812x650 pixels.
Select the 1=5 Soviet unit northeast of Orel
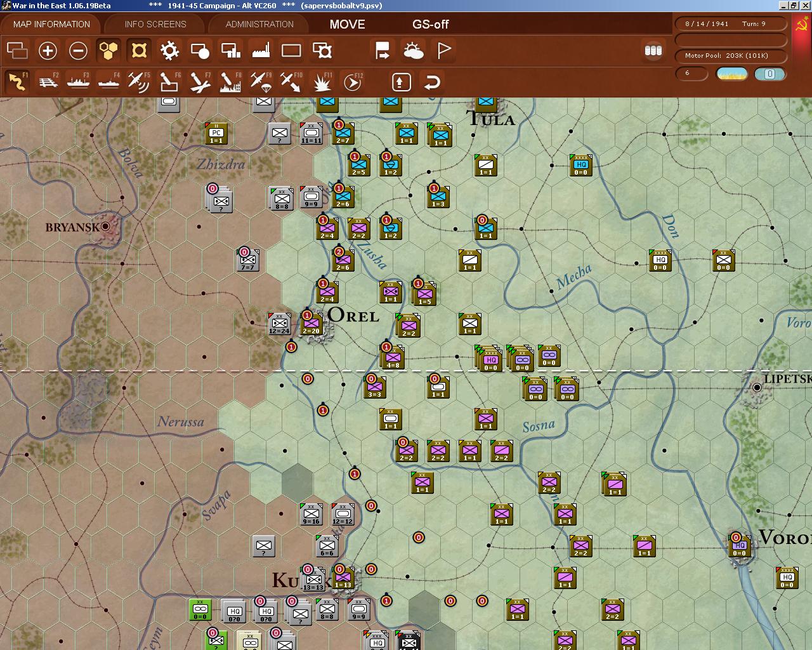click(x=425, y=294)
